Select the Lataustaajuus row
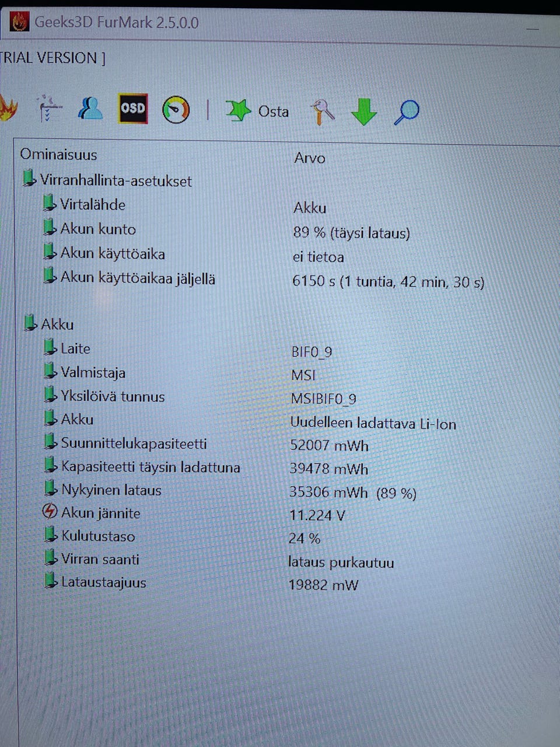Screen dimensions: 560x747 (x=104, y=582)
